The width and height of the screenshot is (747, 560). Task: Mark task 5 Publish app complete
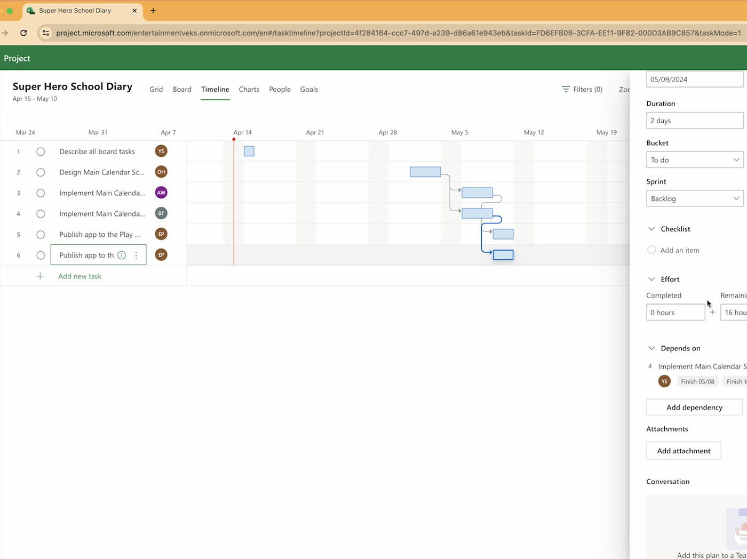(x=41, y=235)
